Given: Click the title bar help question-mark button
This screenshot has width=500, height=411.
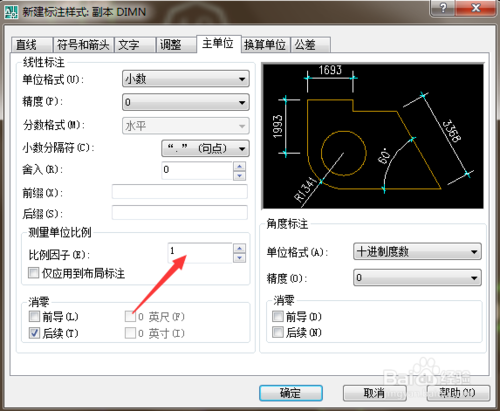Looking at the screenshot, I should pos(443,8).
